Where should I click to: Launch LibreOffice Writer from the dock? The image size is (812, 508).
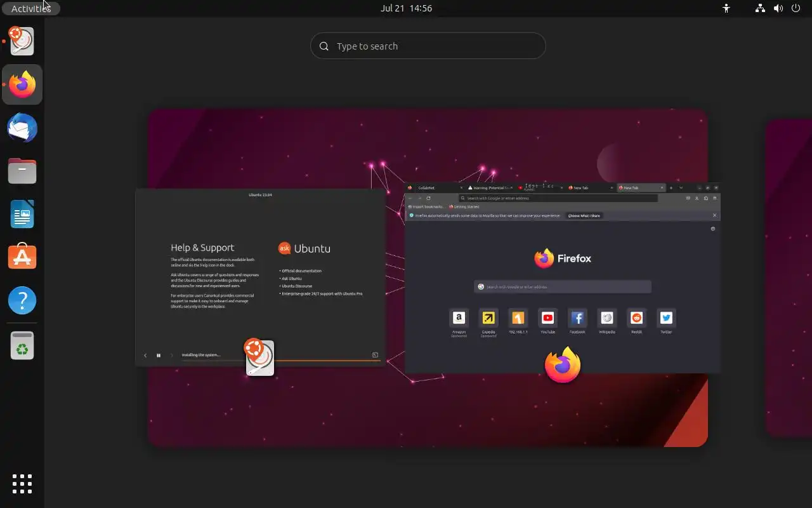coord(22,214)
